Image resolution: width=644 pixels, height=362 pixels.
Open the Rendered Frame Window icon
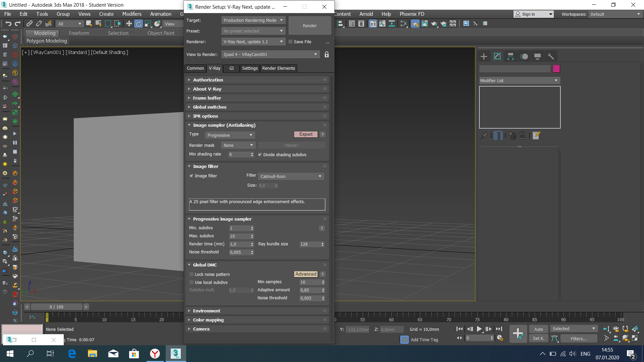(425, 23)
